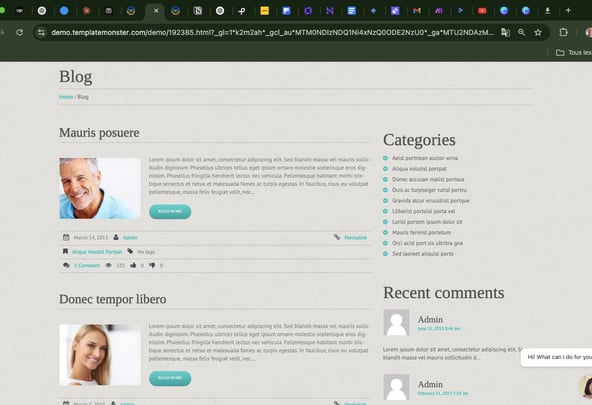Image resolution: width=592 pixels, height=405 pixels.
Task: Open the 1 Comment link
Action: click(87, 266)
